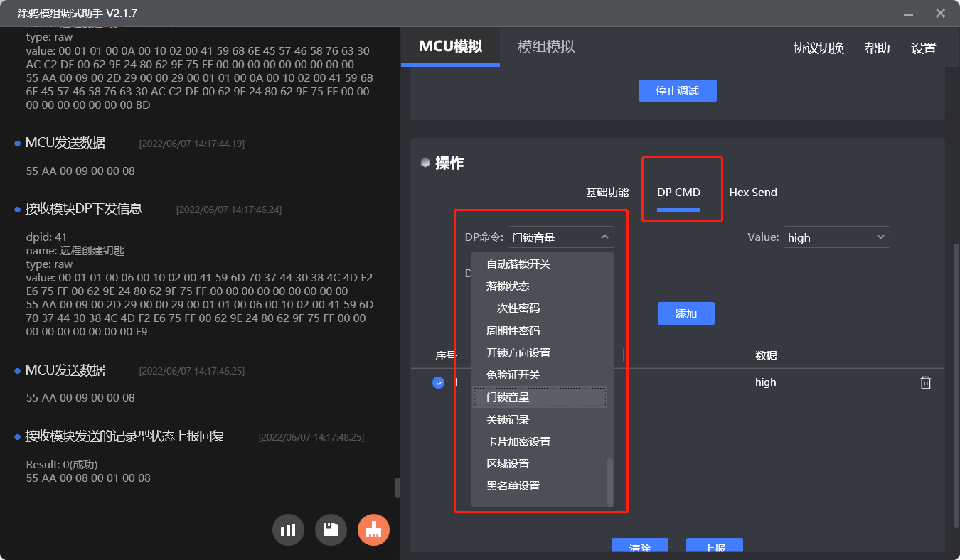Select the 基础功能 tab
Screen dimensions: 960x560
pos(607,193)
